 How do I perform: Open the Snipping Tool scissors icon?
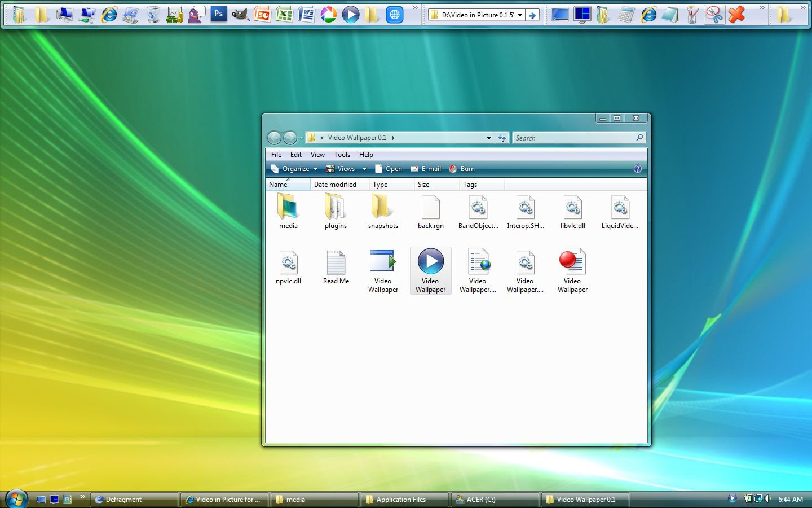(714, 15)
